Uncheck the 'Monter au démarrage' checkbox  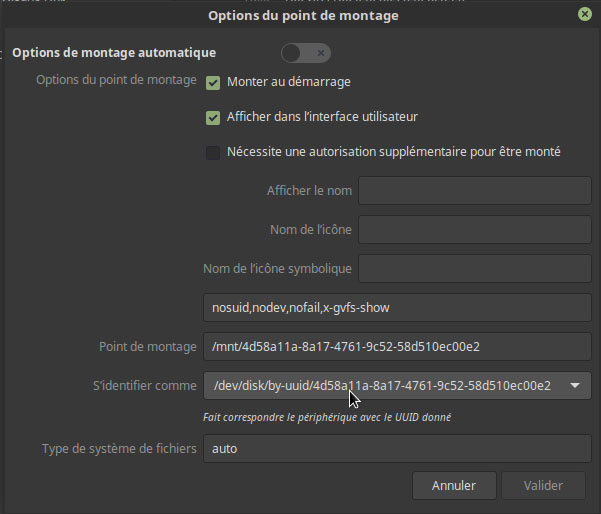click(213, 82)
